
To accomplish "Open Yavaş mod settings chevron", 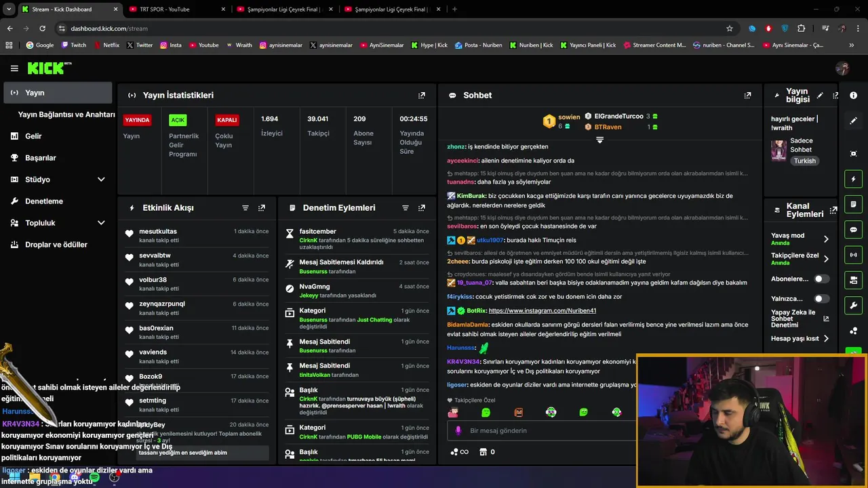I will pos(826,239).
